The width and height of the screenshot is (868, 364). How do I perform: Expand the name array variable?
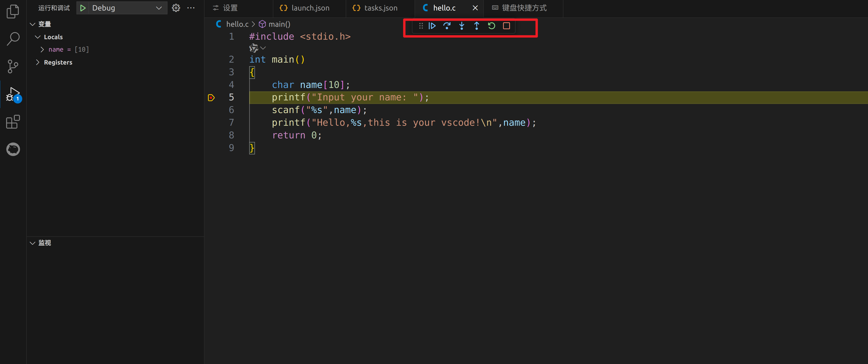[42, 49]
